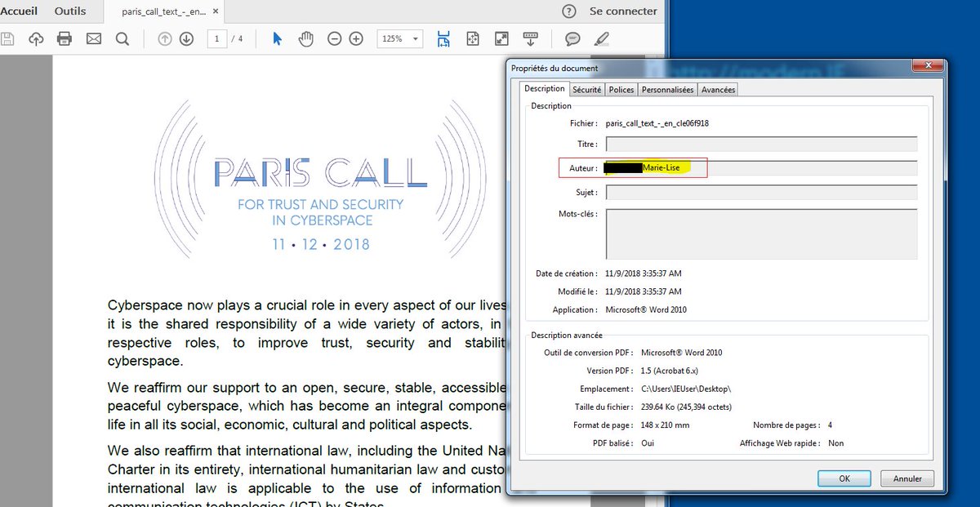Image resolution: width=980 pixels, height=507 pixels.
Task: Send file by email envelope icon
Action: click(94, 38)
